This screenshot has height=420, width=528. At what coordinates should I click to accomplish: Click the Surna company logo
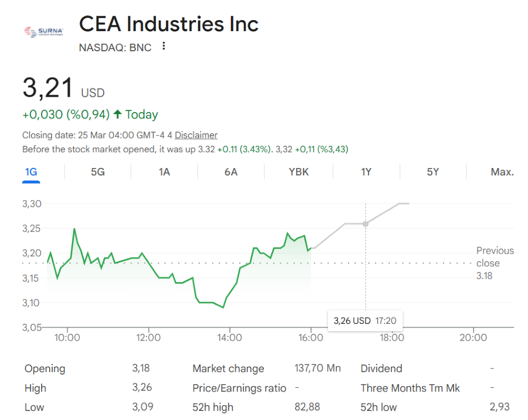(44, 32)
